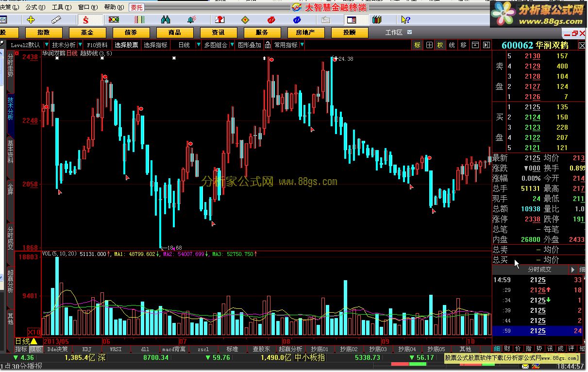Open the Level2默认 dropdown arrow

(46, 45)
